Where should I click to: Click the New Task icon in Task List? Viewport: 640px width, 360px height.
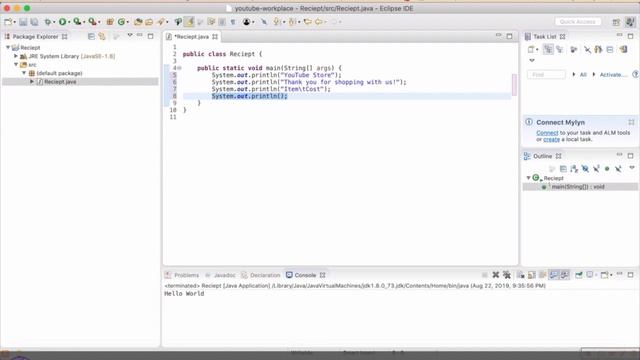click(x=531, y=49)
